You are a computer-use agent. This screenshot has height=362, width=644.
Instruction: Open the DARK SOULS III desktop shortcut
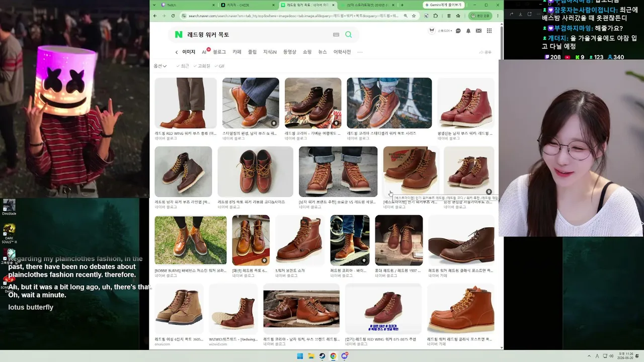pyautogui.click(x=9, y=234)
